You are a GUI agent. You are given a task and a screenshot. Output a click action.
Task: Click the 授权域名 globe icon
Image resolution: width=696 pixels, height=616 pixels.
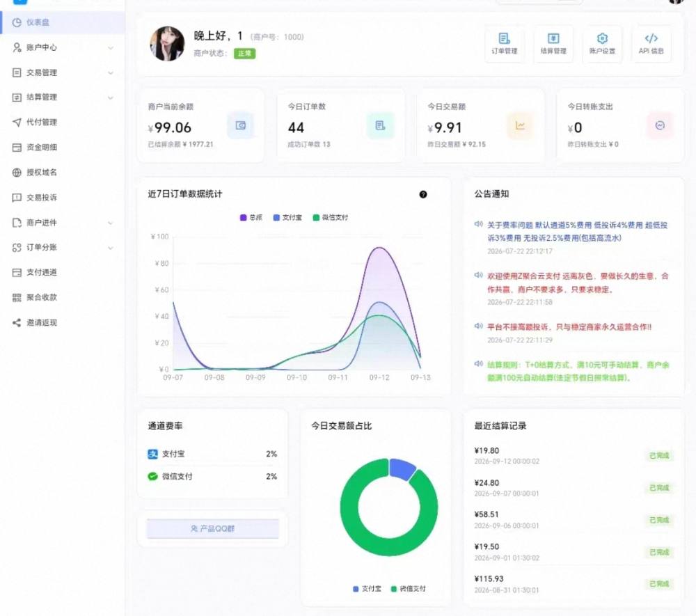[x=17, y=173]
